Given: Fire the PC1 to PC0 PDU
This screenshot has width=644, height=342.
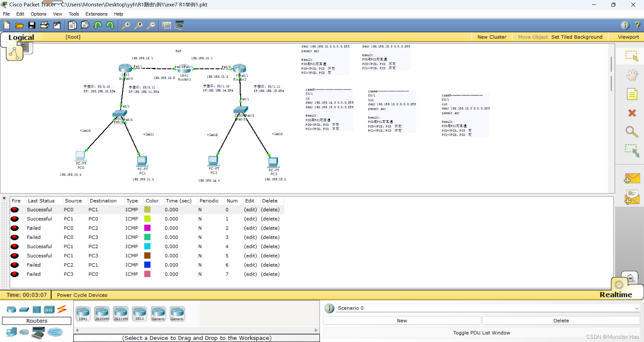Looking at the screenshot, I should 14,219.
